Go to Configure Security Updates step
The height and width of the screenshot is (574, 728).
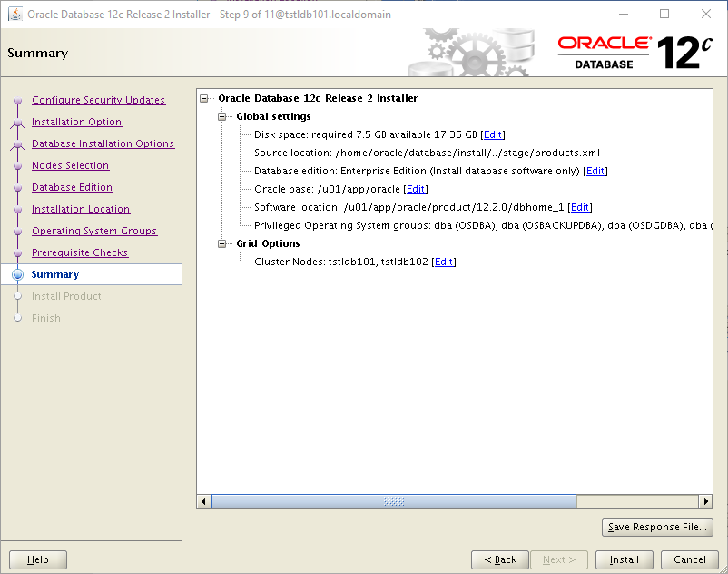pyautogui.click(x=98, y=100)
